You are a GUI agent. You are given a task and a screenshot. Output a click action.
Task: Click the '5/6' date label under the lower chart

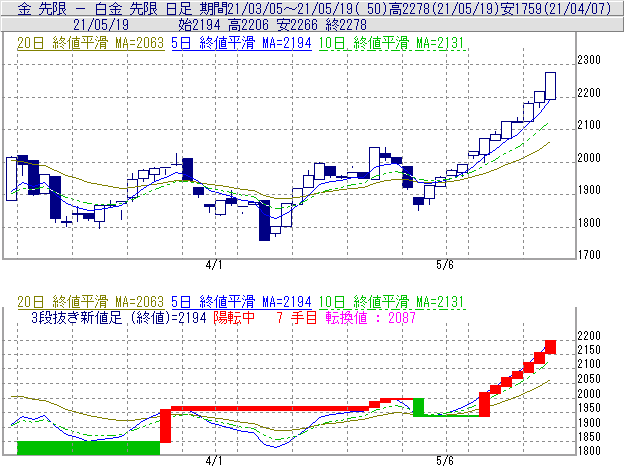tap(445, 461)
